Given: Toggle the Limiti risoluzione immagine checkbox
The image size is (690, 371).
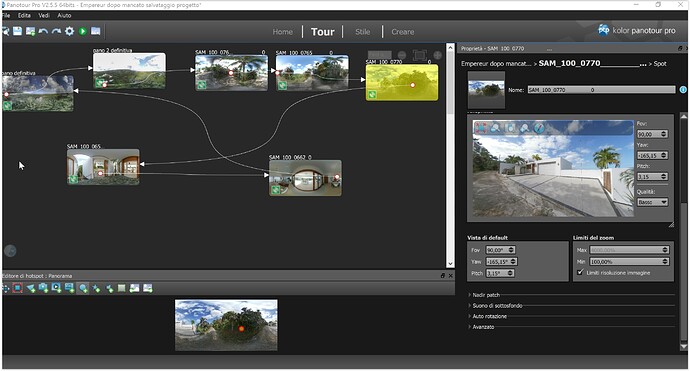Looking at the screenshot, I should [x=580, y=272].
